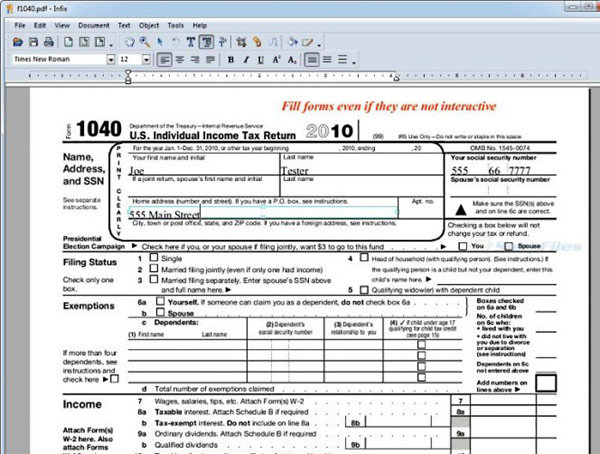Open the font size dropdown arrow
The height and width of the screenshot is (454, 600).
coord(146,59)
